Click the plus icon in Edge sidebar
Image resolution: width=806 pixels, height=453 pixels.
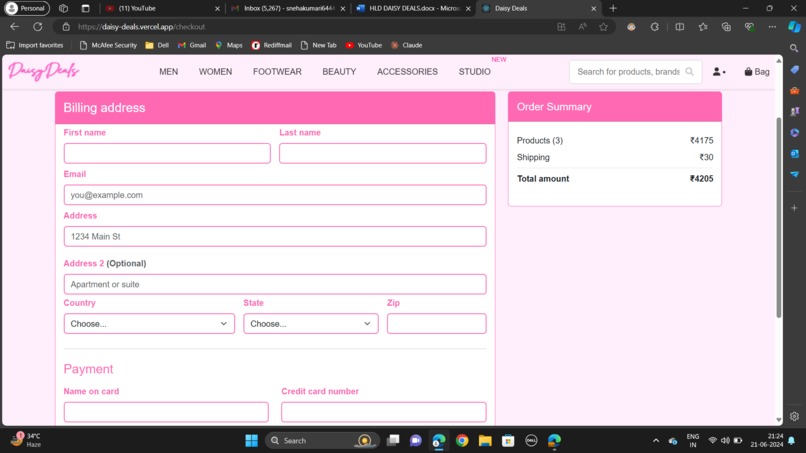click(x=794, y=208)
